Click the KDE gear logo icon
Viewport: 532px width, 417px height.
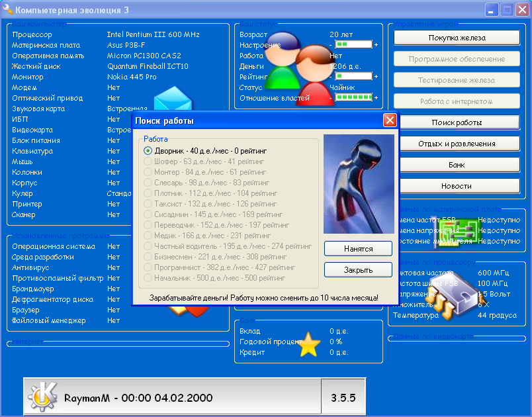point(42,396)
